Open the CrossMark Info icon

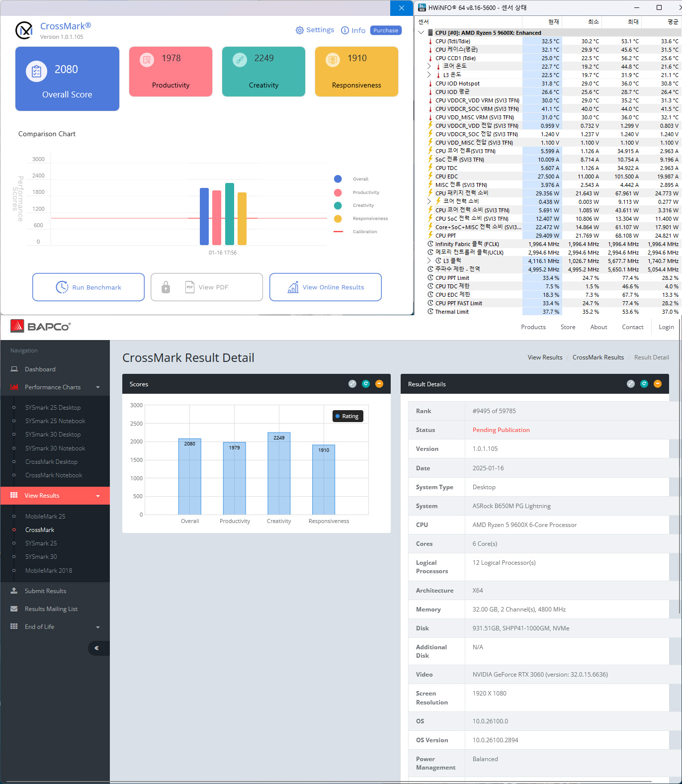click(345, 30)
